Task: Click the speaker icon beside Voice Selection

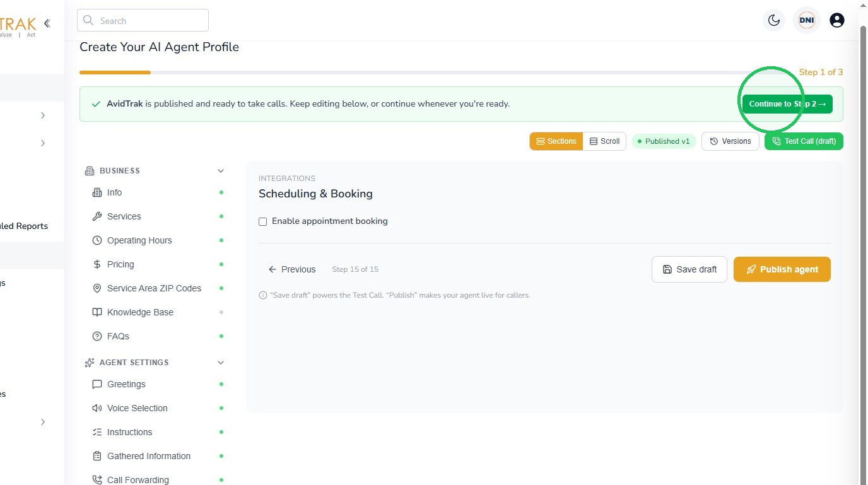Action: 97,408
